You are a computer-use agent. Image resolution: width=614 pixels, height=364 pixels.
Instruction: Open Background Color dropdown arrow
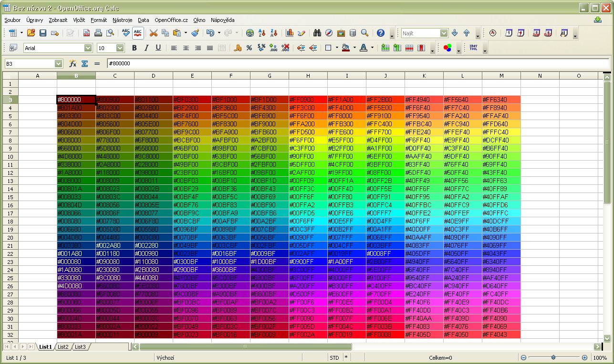coord(354,48)
